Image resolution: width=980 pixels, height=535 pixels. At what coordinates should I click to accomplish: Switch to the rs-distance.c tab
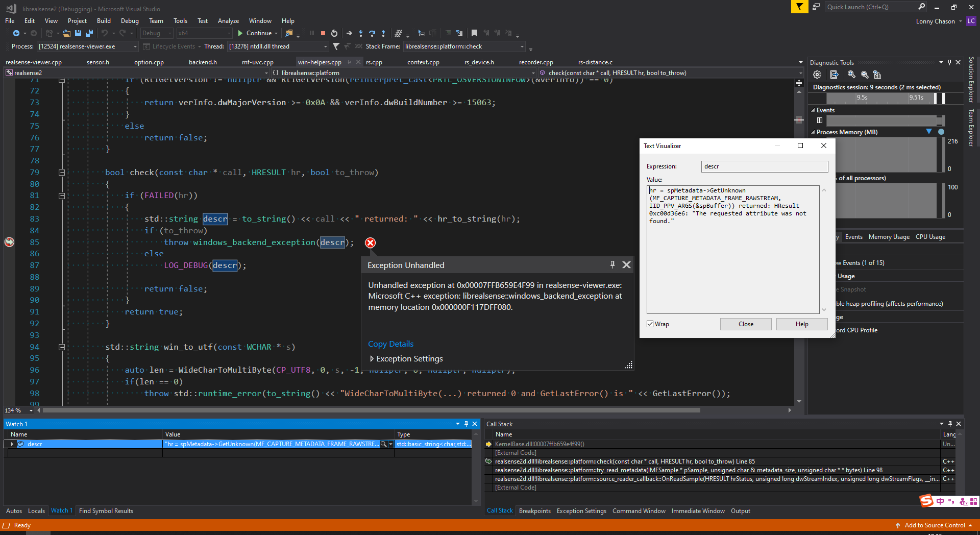pos(595,62)
